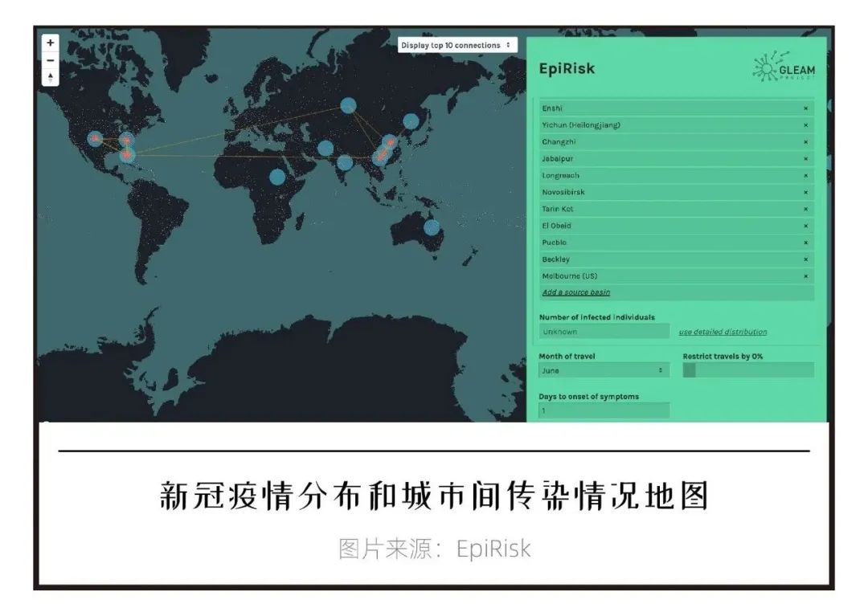Zoom in on the map
Image resolution: width=868 pixels, height=604 pixels.
(51, 43)
